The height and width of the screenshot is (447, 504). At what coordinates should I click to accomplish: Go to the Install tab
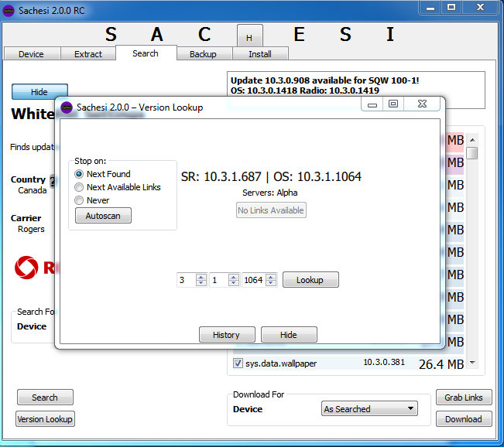click(260, 54)
